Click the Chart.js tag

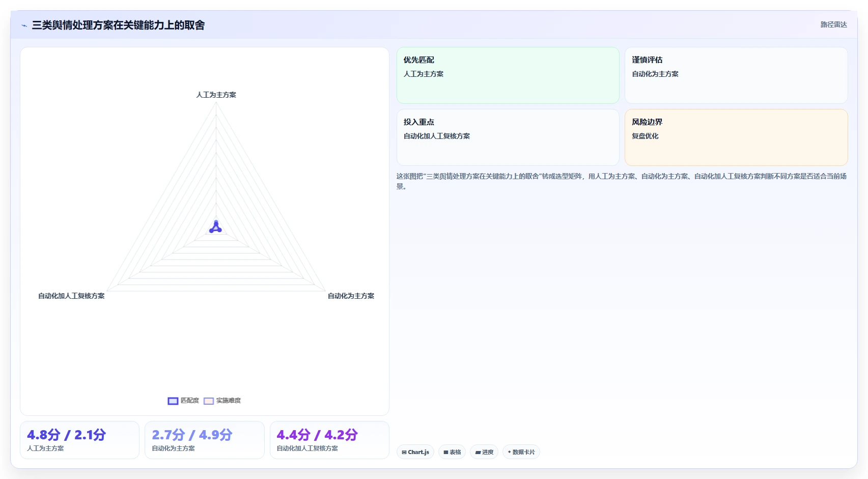pyautogui.click(x=415, y=452)
